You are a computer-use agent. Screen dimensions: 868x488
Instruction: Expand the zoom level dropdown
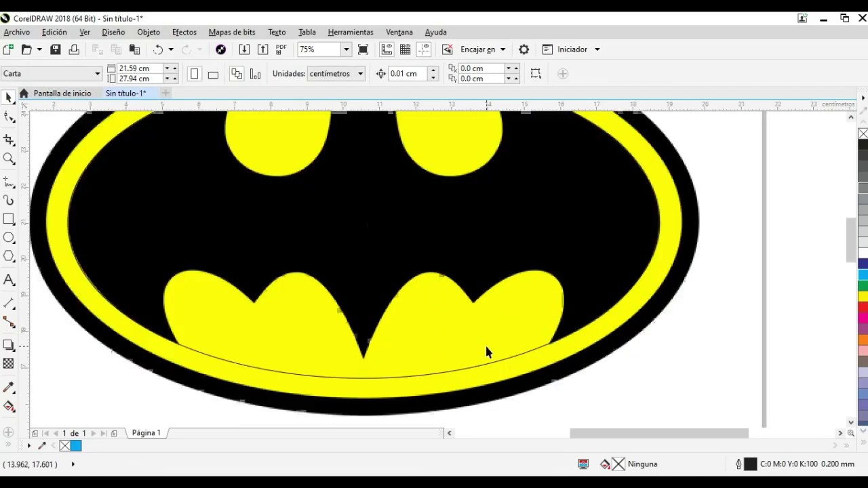point(346,49)
